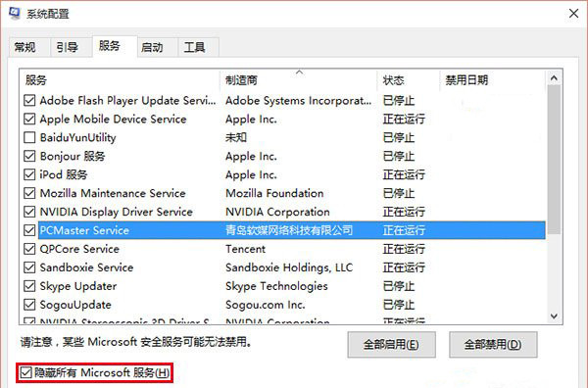588x388 pixels.
Task: Select the QPCore Service row name
Action: pyautogui.click(x=79, y=249)
